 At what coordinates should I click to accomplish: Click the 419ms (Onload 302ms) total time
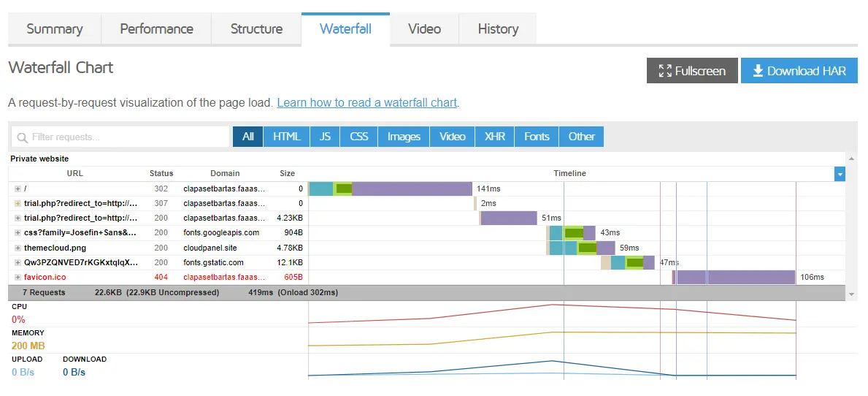[293, 292]
